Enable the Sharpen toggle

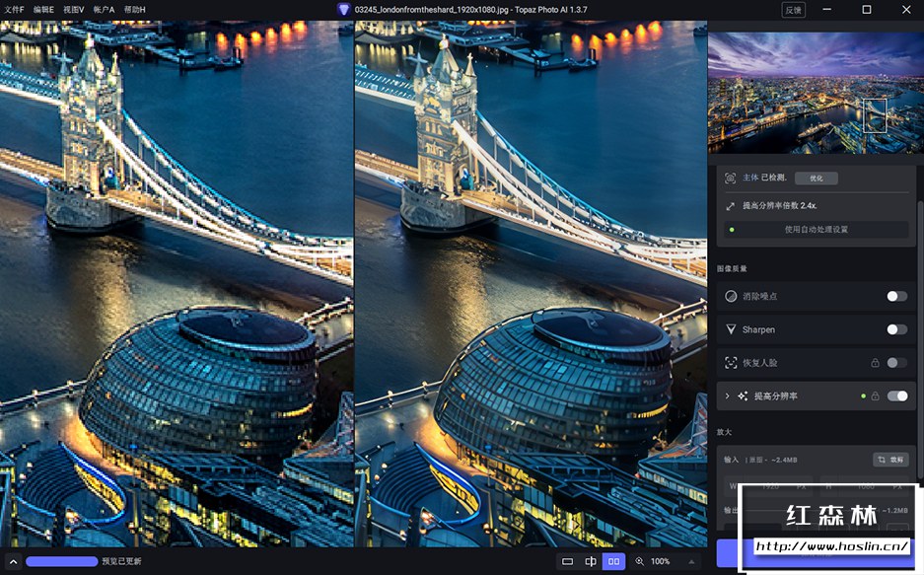point(897,329)
